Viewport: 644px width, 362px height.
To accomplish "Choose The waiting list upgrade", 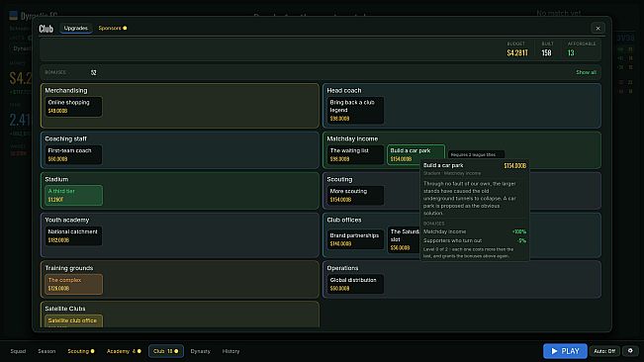I will click(355, 154).
